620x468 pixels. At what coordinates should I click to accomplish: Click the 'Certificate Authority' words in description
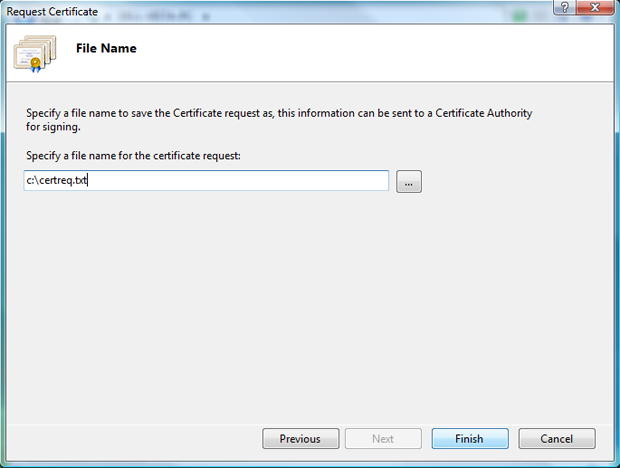(x=484, y=113)
